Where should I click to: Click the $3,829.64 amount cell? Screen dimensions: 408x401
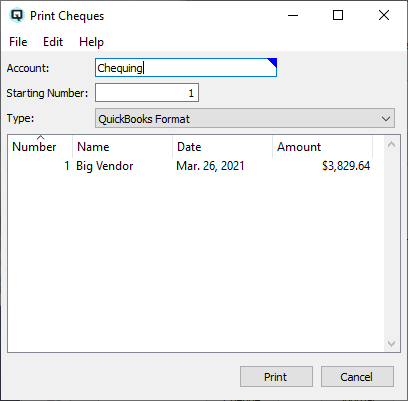pos(346,166)
